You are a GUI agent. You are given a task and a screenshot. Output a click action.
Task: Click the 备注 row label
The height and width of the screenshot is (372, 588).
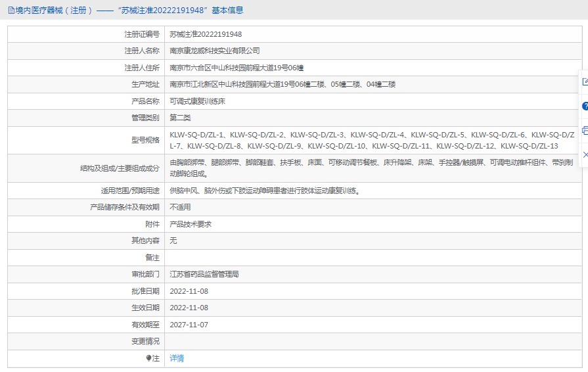click(x=152, y=258)
